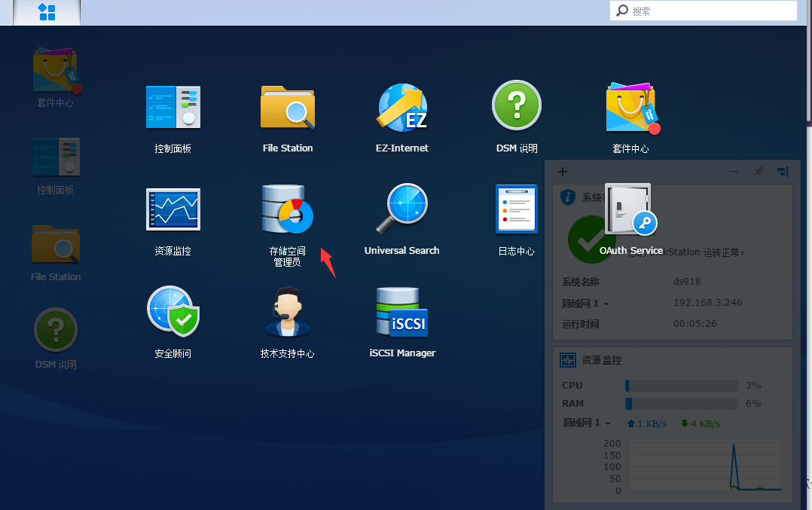Open DSM 说明 help icon in menu grid

(x=517, y=108)
